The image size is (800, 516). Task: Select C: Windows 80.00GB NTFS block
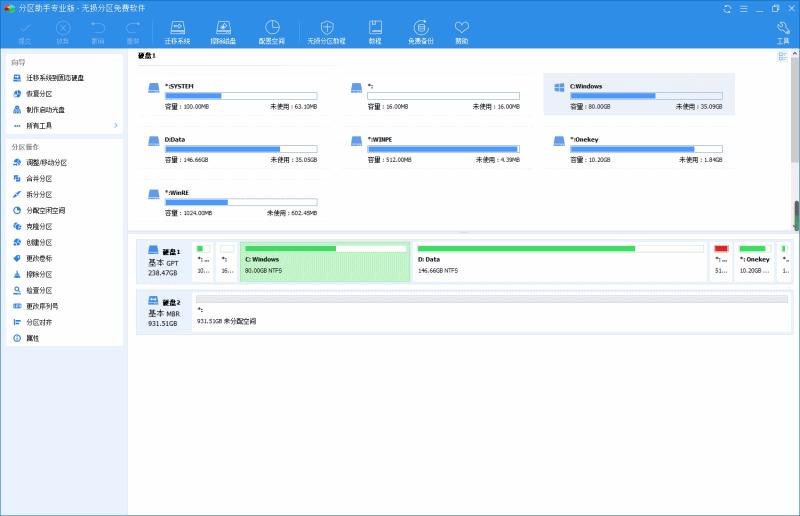(325, 261)
